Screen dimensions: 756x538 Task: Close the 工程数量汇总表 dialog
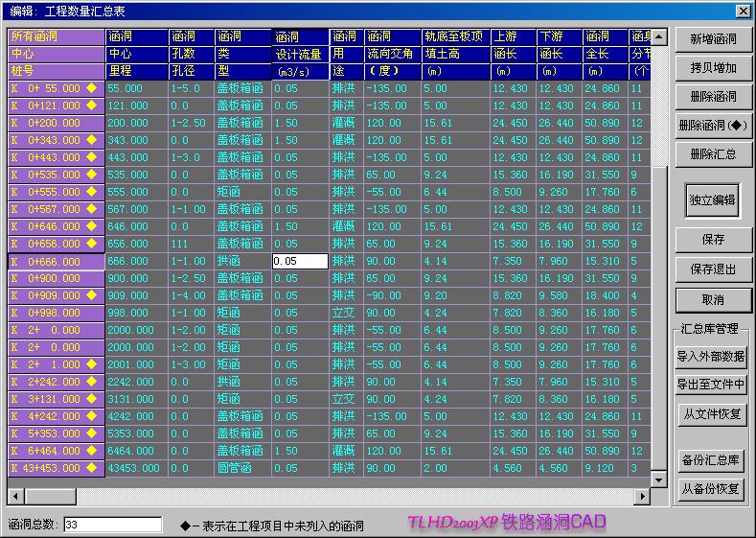(x=743, y=11)
